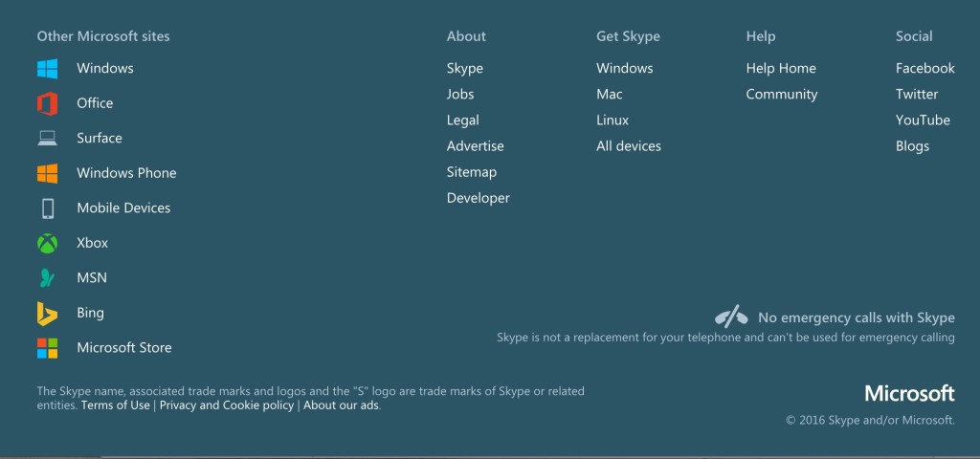Click the "Other Microsoft sites" heading
The height and width of the screenshot is (459, 980).
103,36
